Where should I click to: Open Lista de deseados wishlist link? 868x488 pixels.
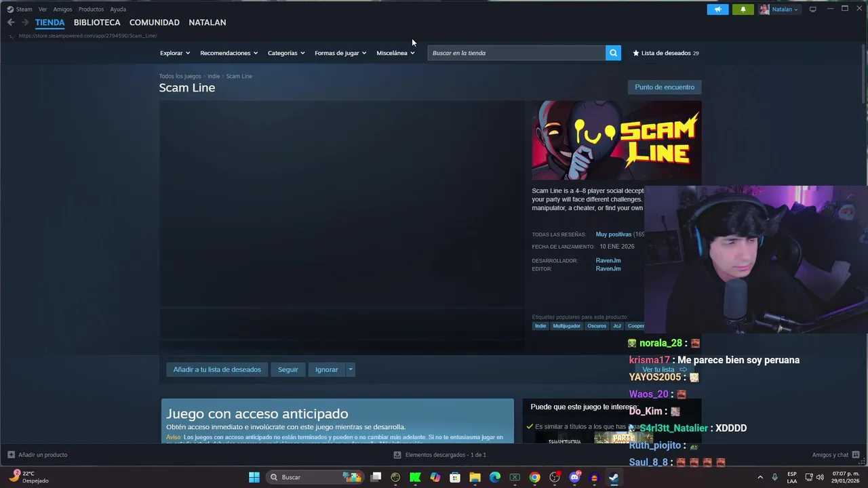click(x=665, y=53)
